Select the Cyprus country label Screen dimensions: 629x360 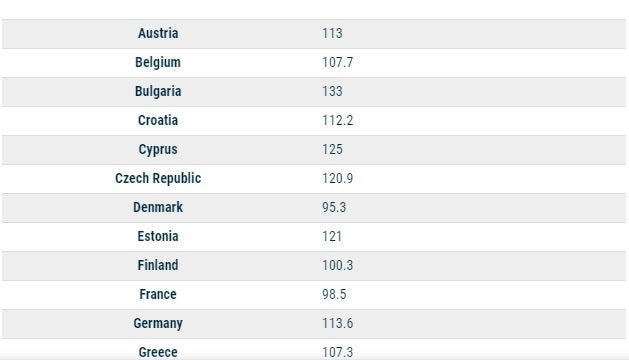158,150
